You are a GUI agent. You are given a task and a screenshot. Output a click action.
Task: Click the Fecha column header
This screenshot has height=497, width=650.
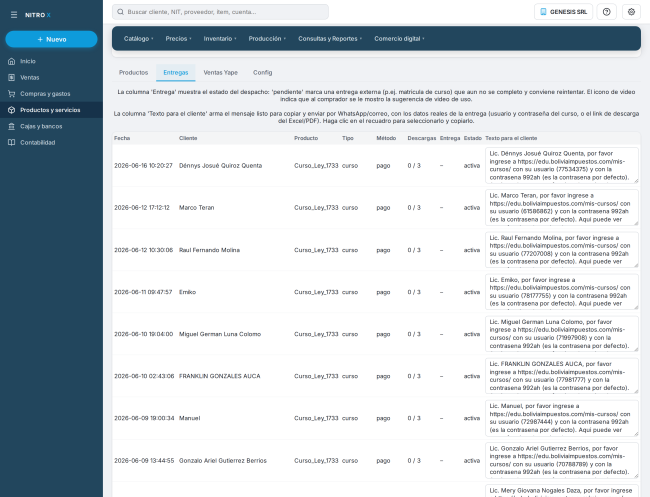tap(122, 138)
